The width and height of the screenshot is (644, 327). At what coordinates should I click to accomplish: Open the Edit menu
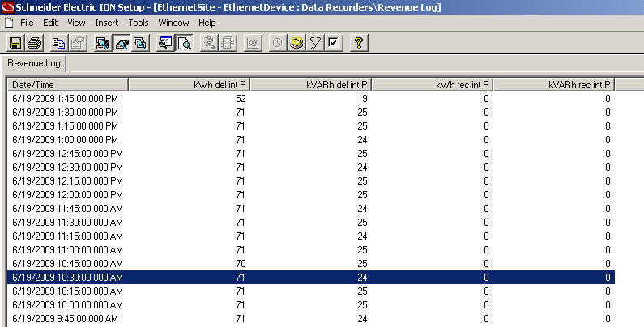point(50,23)
